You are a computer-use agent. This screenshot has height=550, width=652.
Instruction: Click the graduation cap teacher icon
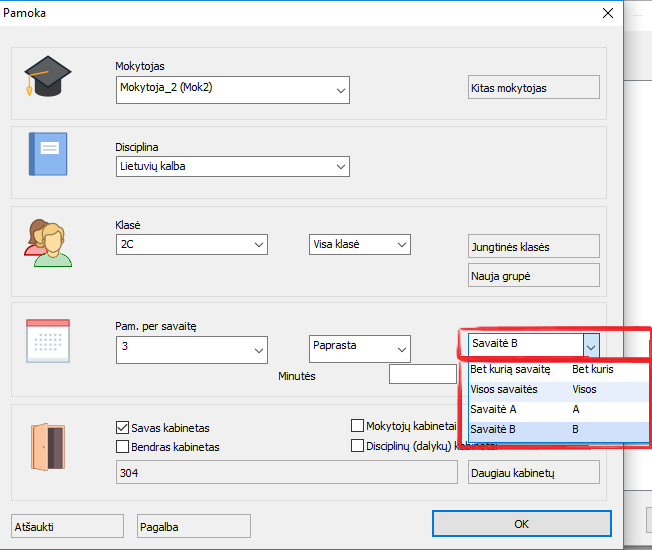click(x=48, y=76)
